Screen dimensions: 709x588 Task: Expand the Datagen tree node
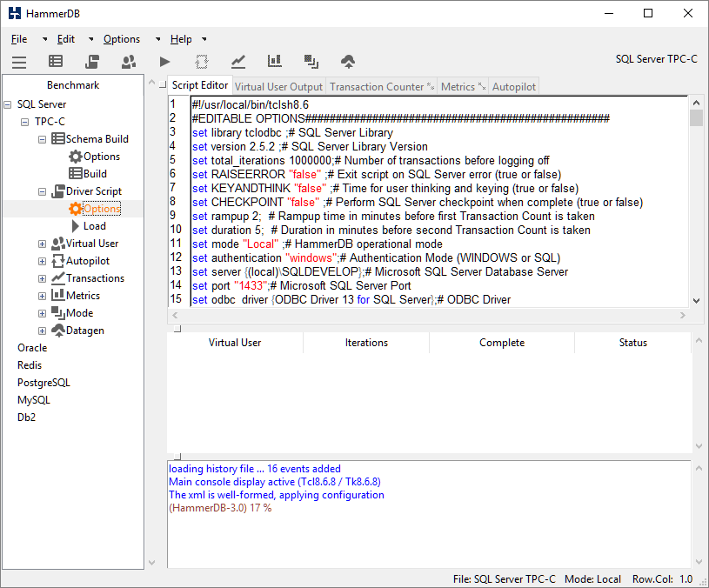pos(42,331)
